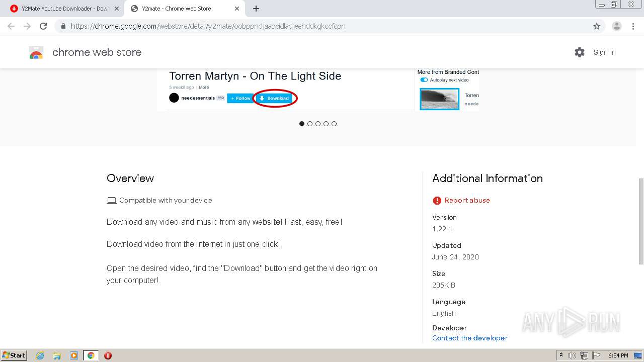Image resolution: width=644 pixels, height=362 pixels.
Task: Open the web store settings gear
Action: point(580,52)
